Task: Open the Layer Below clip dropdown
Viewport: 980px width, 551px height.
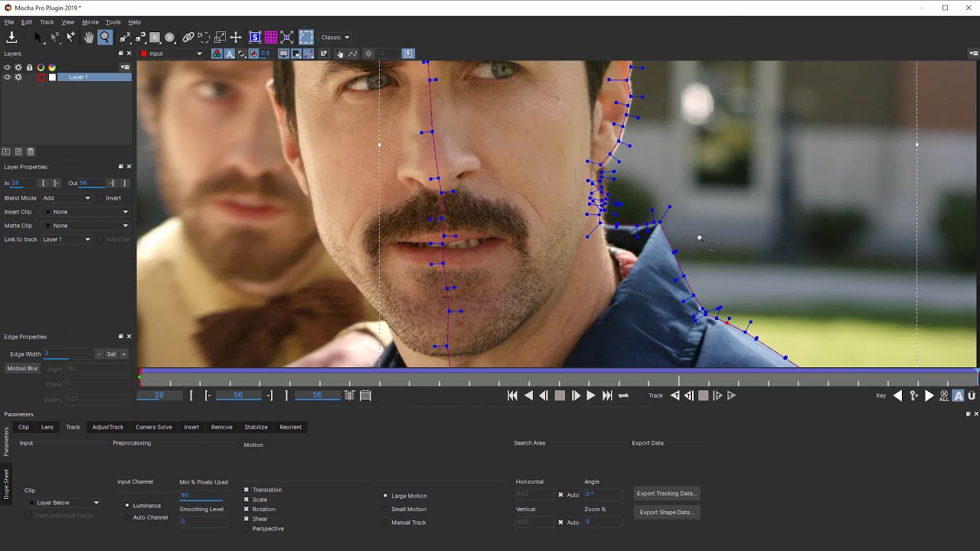Action: pos(64,503)
